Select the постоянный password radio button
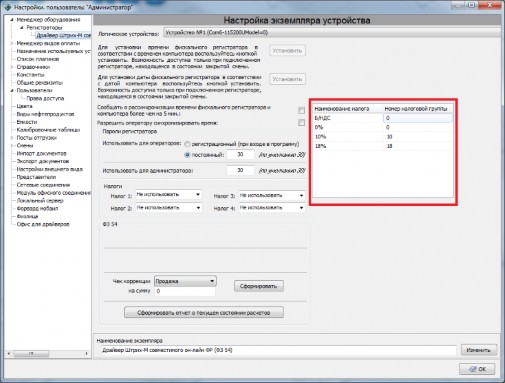Screen dimensions: 505x383 pyautogui.click(x=187, y=155)
